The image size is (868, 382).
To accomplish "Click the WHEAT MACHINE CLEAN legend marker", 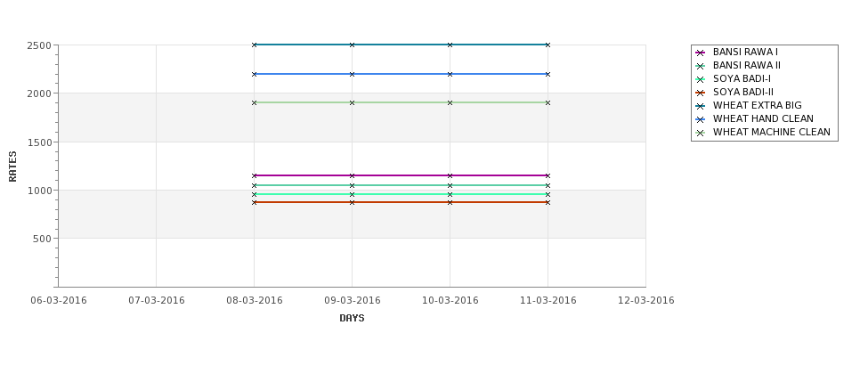I will tap(701, 133).
